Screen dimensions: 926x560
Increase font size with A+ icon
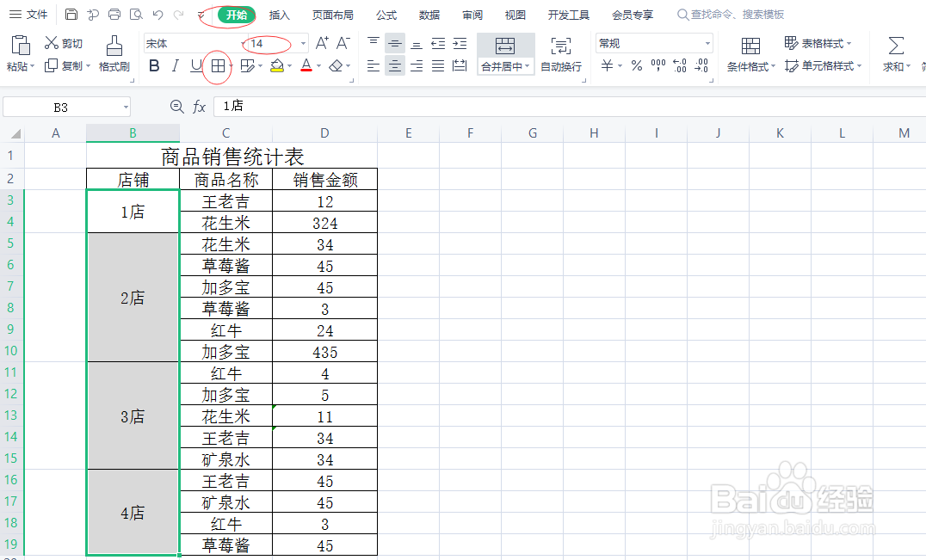(322, 43)
